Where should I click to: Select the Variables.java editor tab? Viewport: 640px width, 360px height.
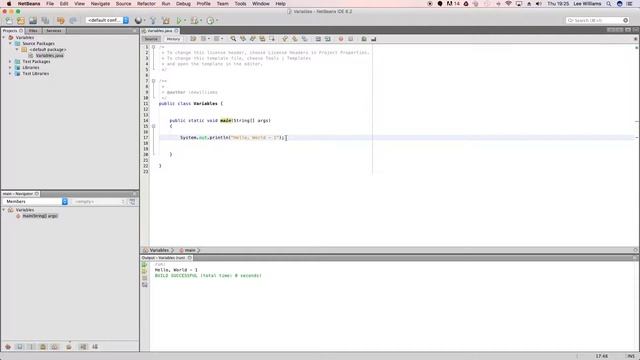(160, 31)
